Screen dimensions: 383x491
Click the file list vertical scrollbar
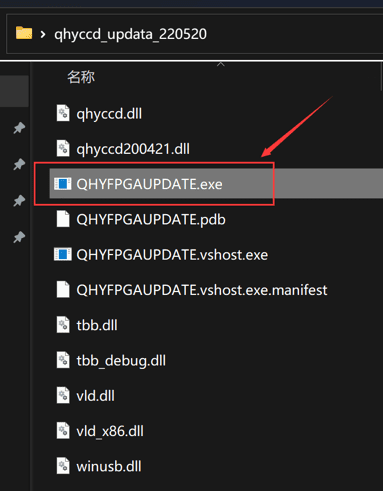[381, 77]
